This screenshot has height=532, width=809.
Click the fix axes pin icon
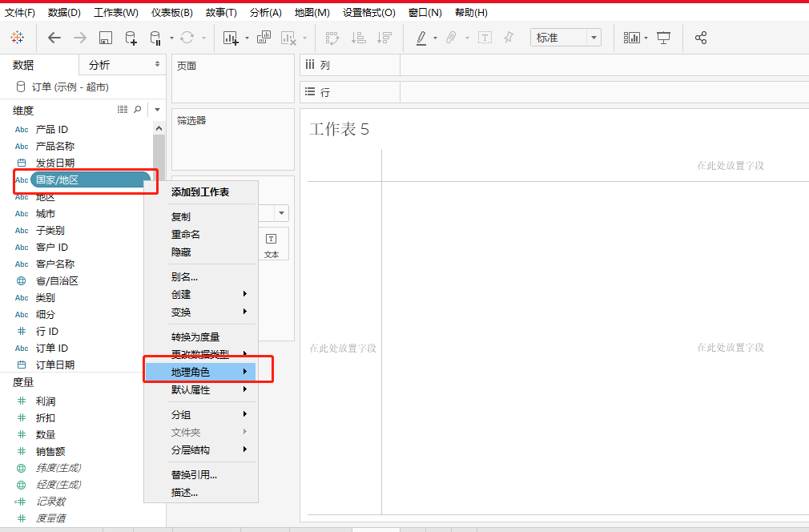point(509,37)
